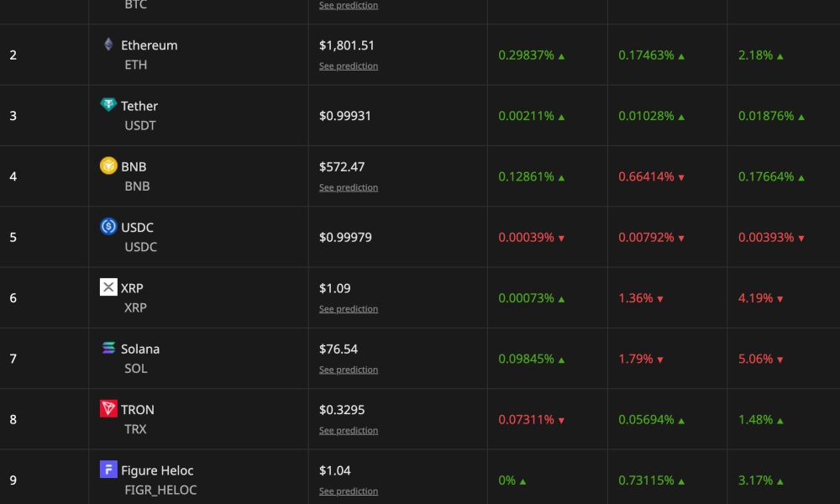Click the ETH ticker symbol
Viewport: 840px width, 504px height.
click(x=135, y=65)
